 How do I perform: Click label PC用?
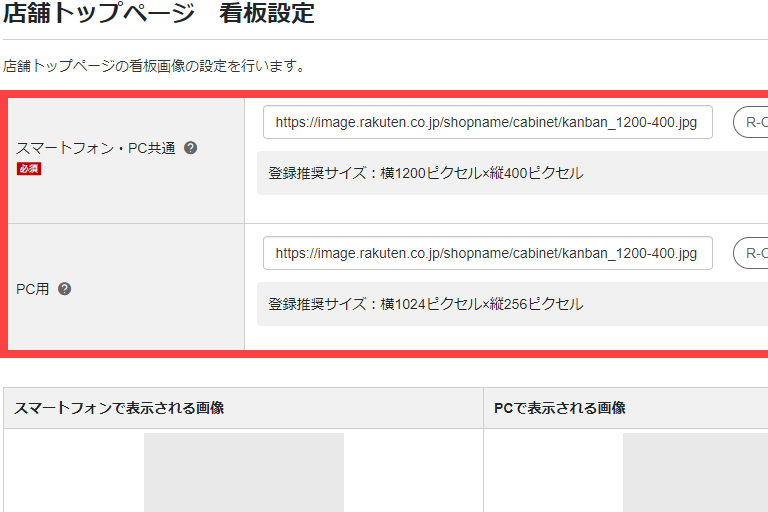(32, 289)
